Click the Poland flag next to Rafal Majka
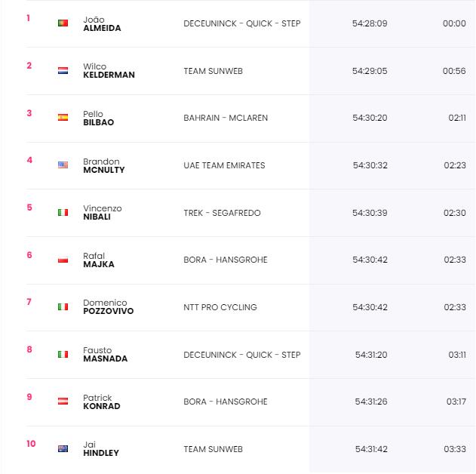The height and width of the screenshot is (474, 476). click(x=63, y=260)
